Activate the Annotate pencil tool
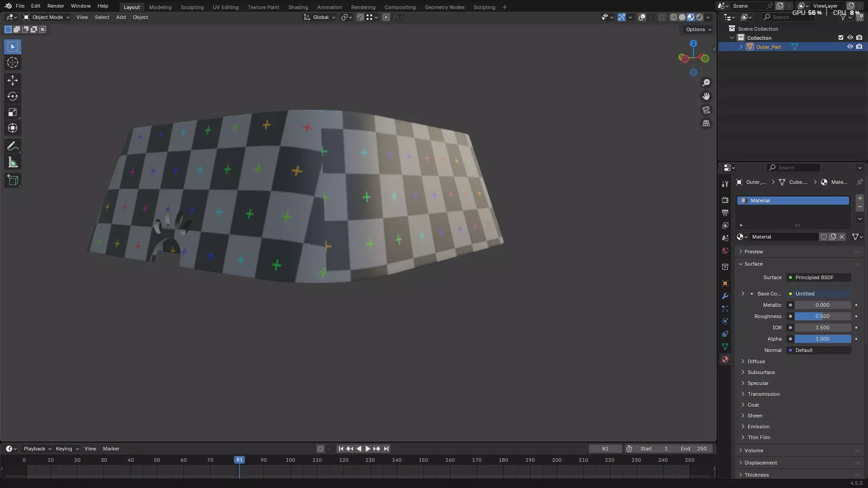The image size is (868, 488). [13, 146]
